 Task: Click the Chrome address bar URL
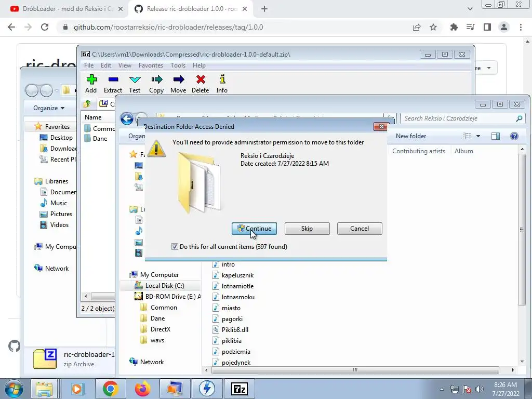pos(168,27)
